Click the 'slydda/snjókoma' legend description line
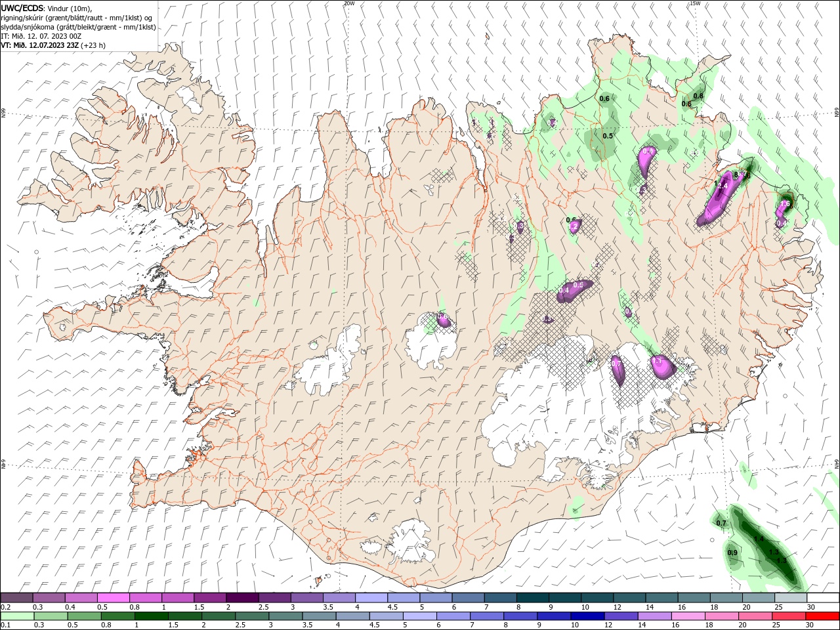The width and height of the screenshot is (840, 630). pos(78,27)
